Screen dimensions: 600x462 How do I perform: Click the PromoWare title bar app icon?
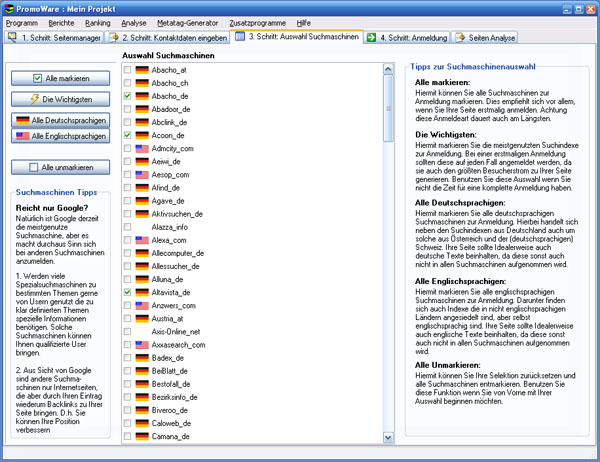[x=9, y=8]
